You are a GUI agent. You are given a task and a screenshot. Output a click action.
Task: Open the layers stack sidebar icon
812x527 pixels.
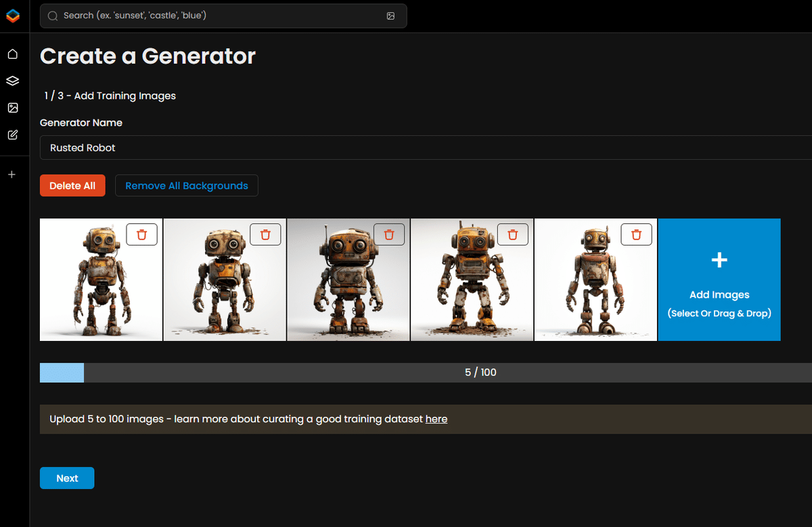point(12,81)
